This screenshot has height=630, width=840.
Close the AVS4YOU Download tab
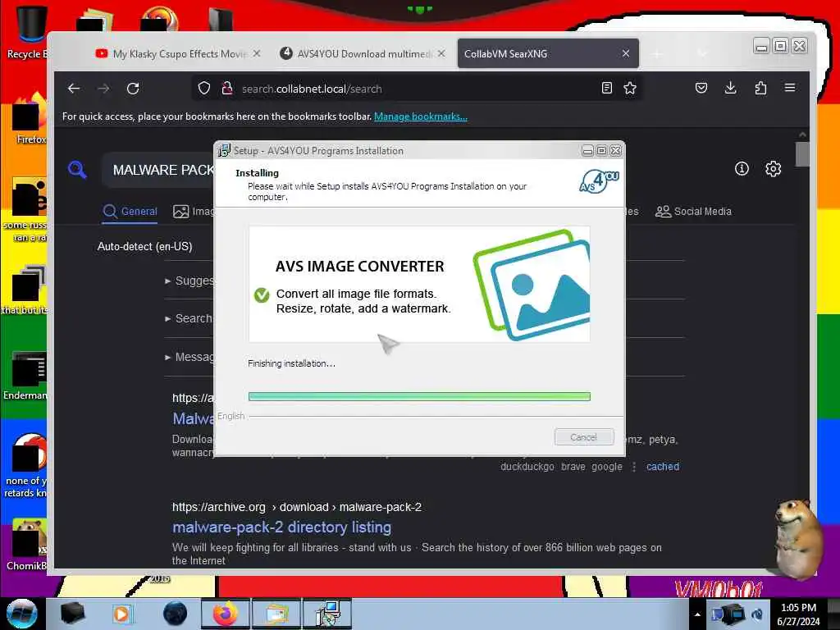coord(441,53)
